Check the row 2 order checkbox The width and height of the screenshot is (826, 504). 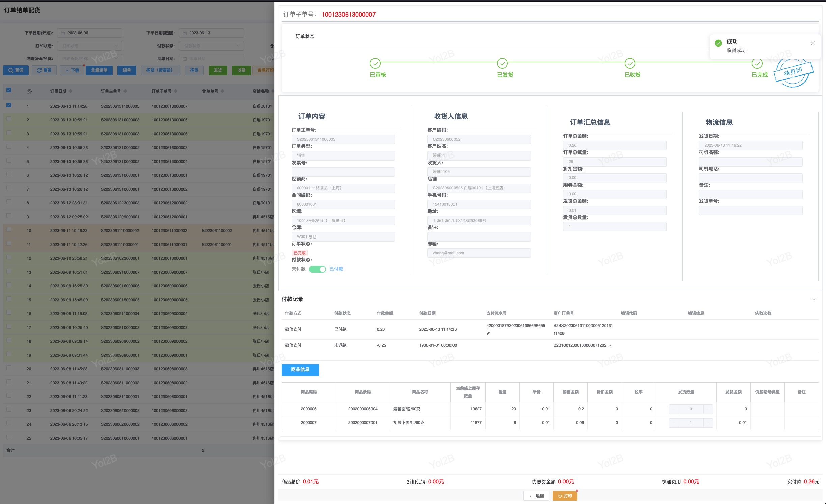click(x=9, y=119)
